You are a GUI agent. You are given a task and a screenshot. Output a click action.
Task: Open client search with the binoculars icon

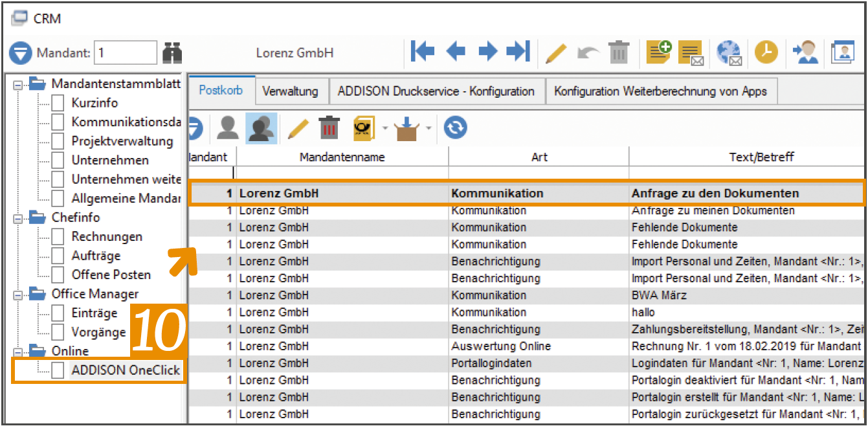pos(172,52)
